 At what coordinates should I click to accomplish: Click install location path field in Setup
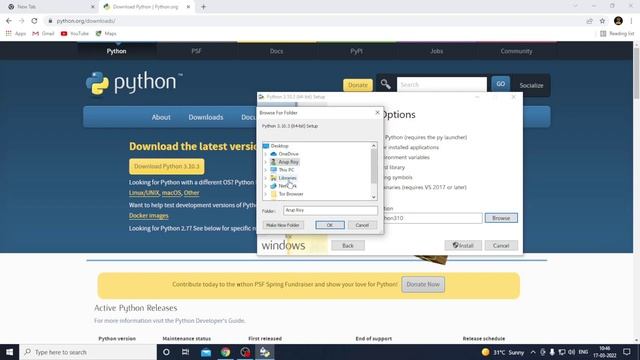433,218
